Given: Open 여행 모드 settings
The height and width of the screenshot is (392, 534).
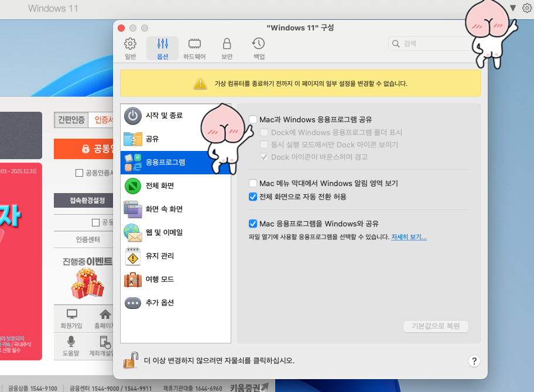Looking at the screenshot, I should [176, 279].
